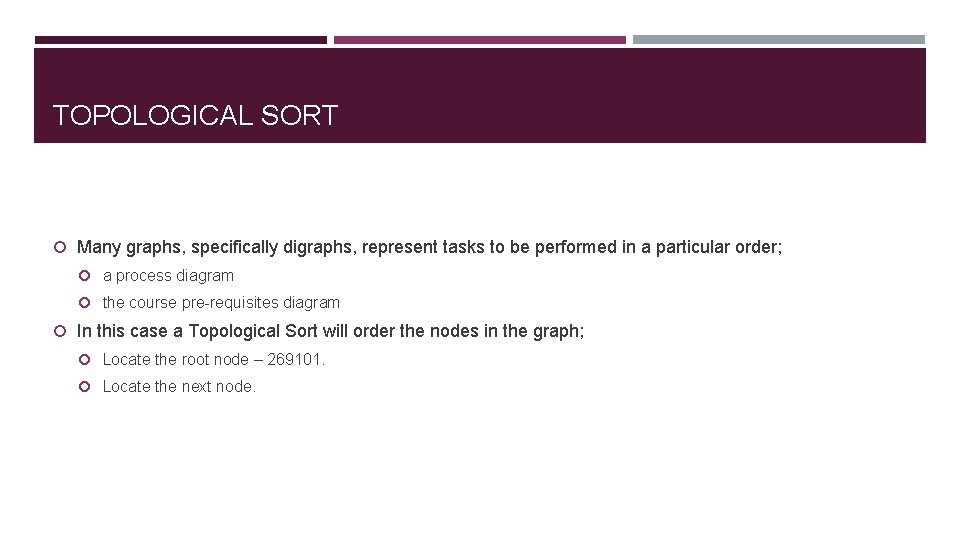Screen dimensions: 960x540
Task: Click bullet icon before 'In this case'
Action: (60, 331)
